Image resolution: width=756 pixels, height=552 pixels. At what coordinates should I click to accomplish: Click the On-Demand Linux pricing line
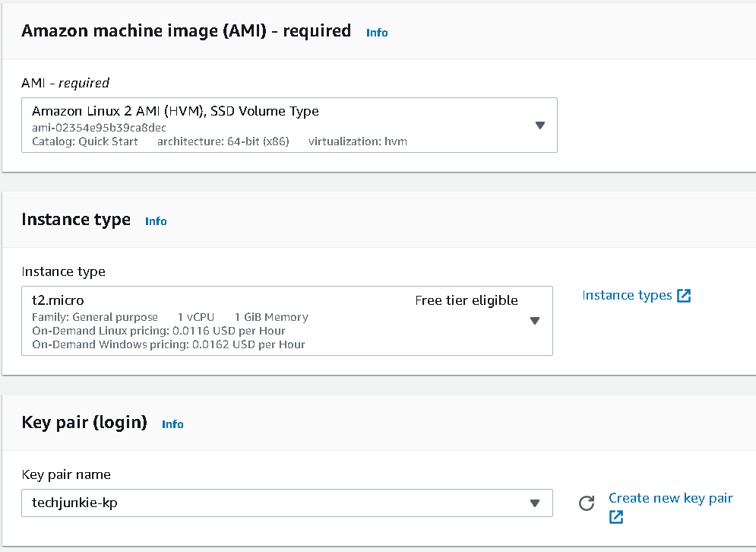159,331
